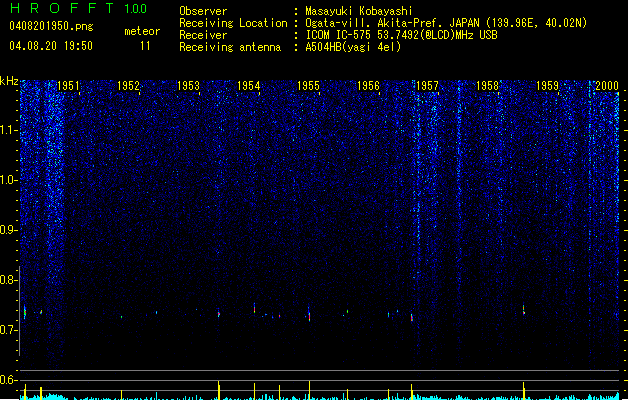Click the 1.1 kHz frequency label
This screenshot has height=400, width=629.
click(x=8, y=130)
